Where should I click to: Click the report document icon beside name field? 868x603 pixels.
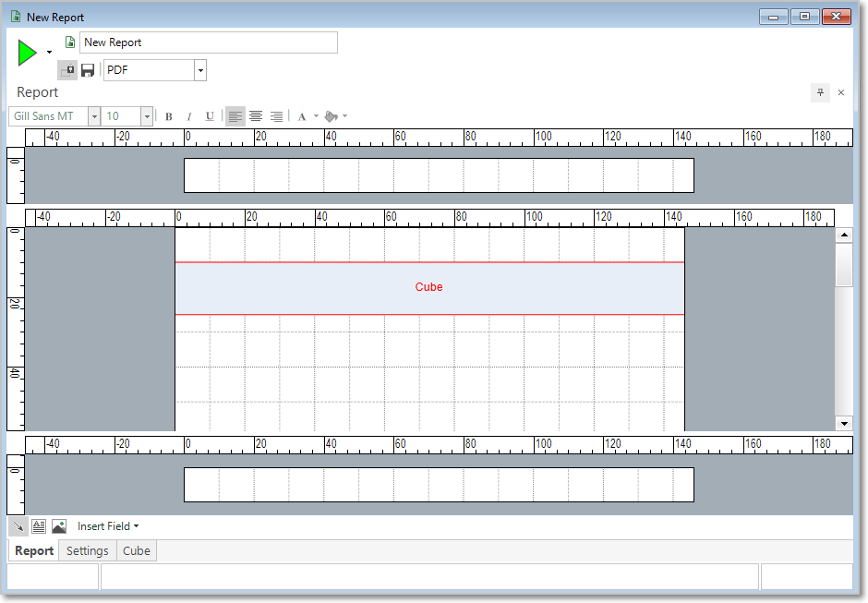70,42
